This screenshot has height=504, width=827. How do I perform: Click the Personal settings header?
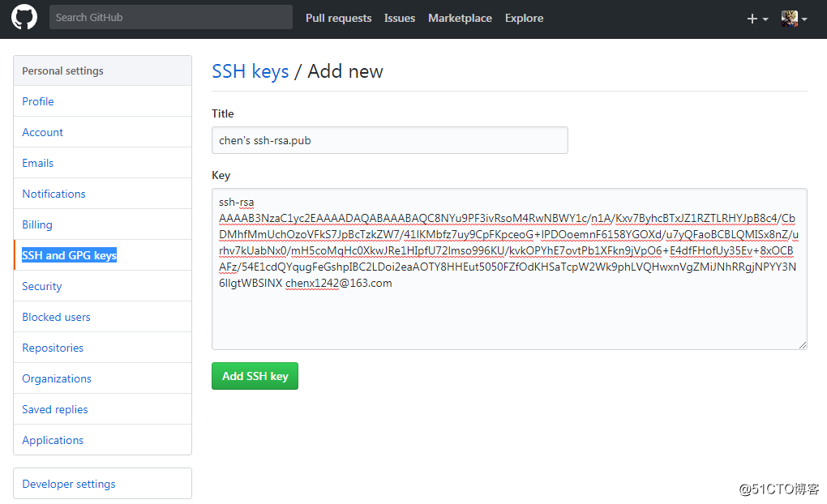102,70
